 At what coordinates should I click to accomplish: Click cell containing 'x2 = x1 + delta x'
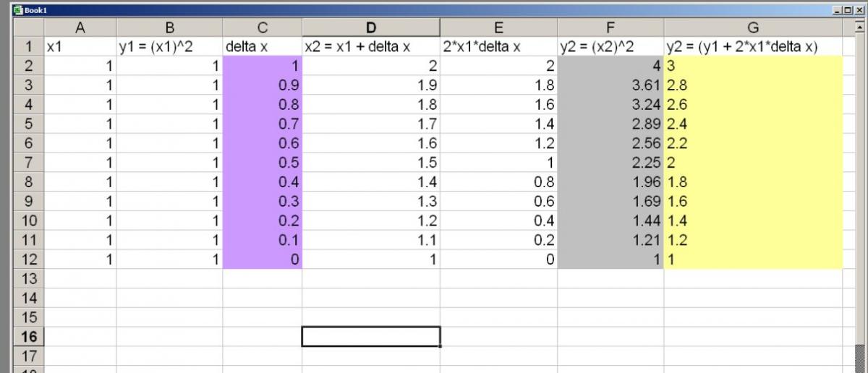point(371,47)
